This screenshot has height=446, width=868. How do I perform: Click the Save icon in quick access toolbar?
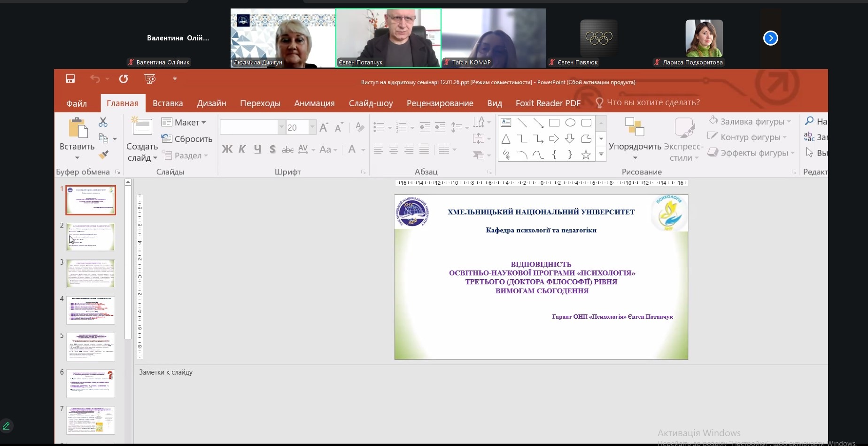(70, 79)
